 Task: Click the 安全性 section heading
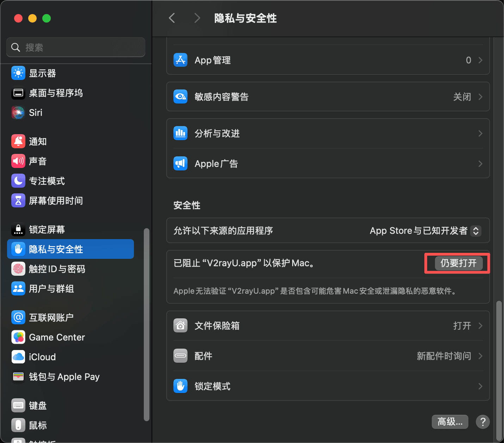[x=187, y=205]
